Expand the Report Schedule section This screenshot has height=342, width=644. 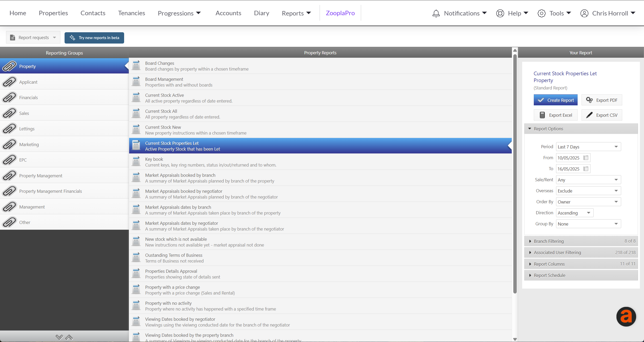[581, 275]
